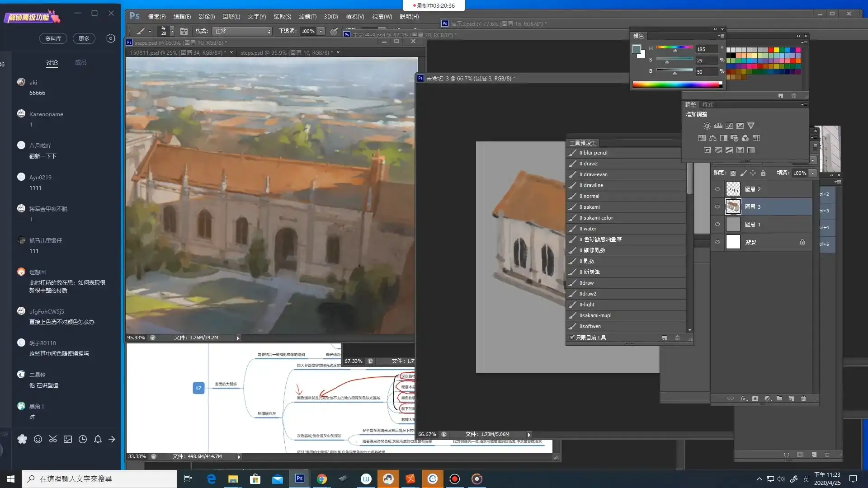This screenshot has height=488, width=868.
Task: Open the layer style fx menu
Action: pyautogui.click(x=743, y=399)
